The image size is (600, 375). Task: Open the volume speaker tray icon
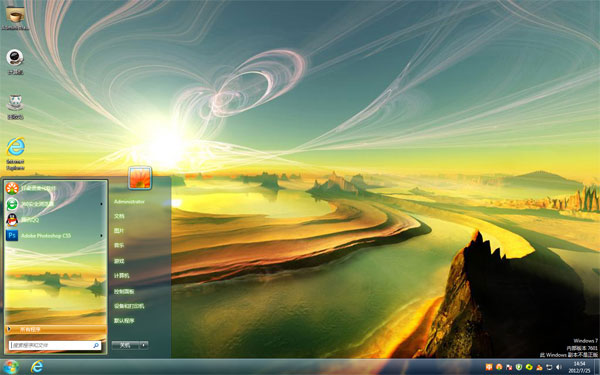coord(559,367)
